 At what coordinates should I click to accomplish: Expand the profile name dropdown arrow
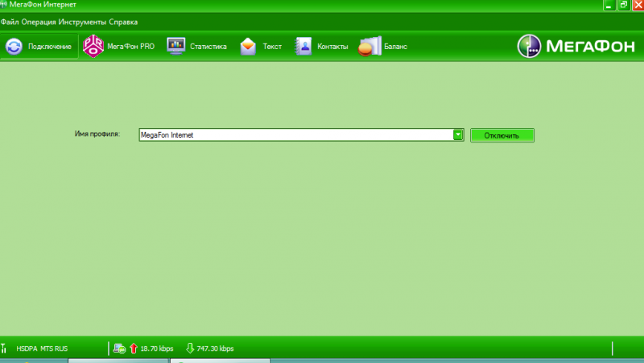pos(458,134)
